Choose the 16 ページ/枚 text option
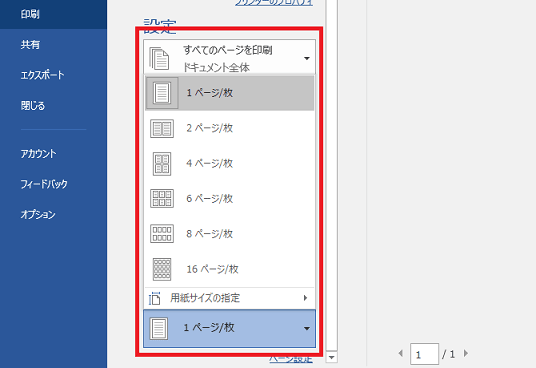The image size is (536, 368). coord(212,269)
